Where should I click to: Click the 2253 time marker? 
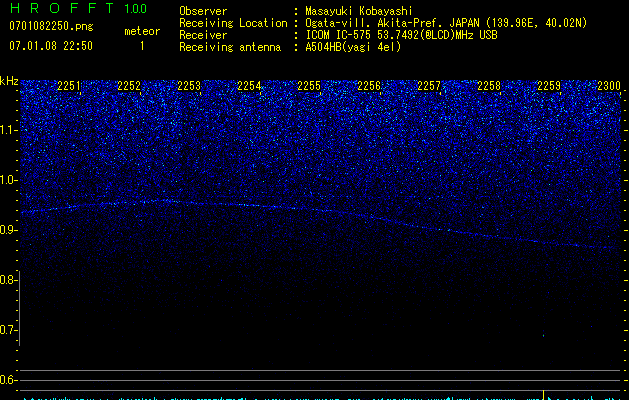coord(189,87)
